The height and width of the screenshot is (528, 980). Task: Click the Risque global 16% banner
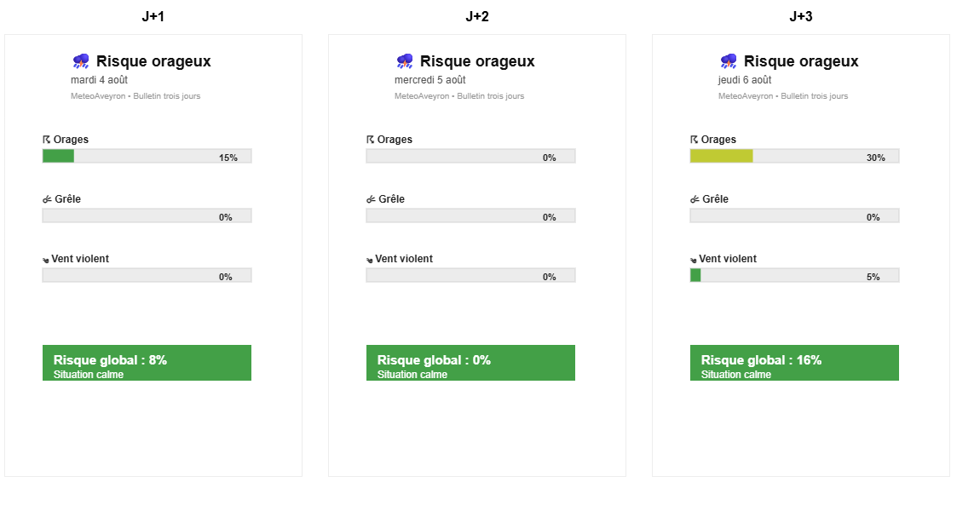point(794,363)
